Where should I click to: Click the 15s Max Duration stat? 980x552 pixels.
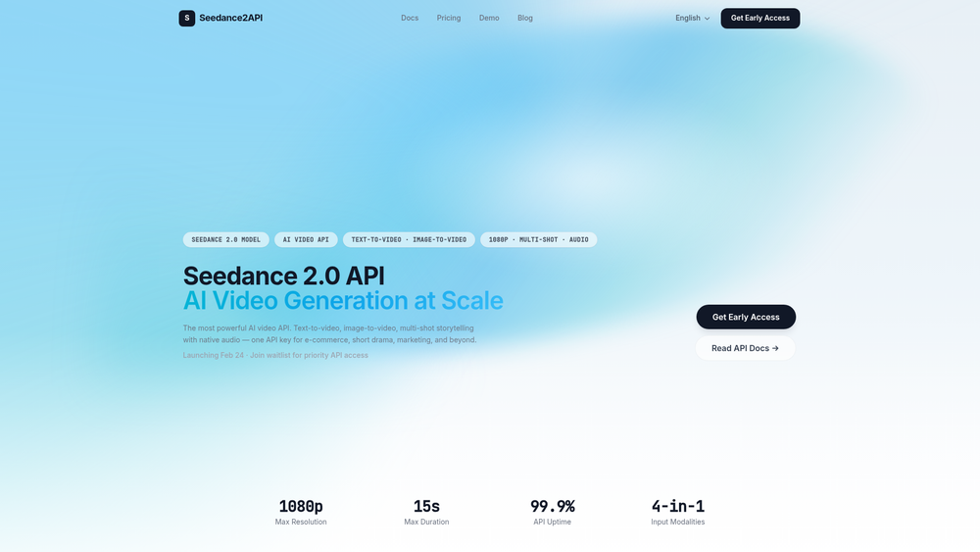coord(426,512)
